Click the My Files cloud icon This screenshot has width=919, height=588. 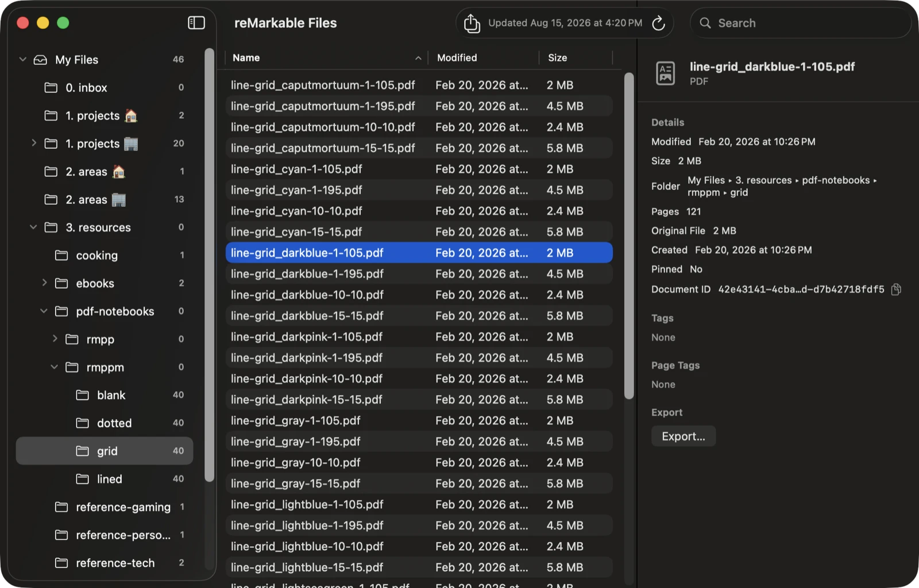(40, 60)
